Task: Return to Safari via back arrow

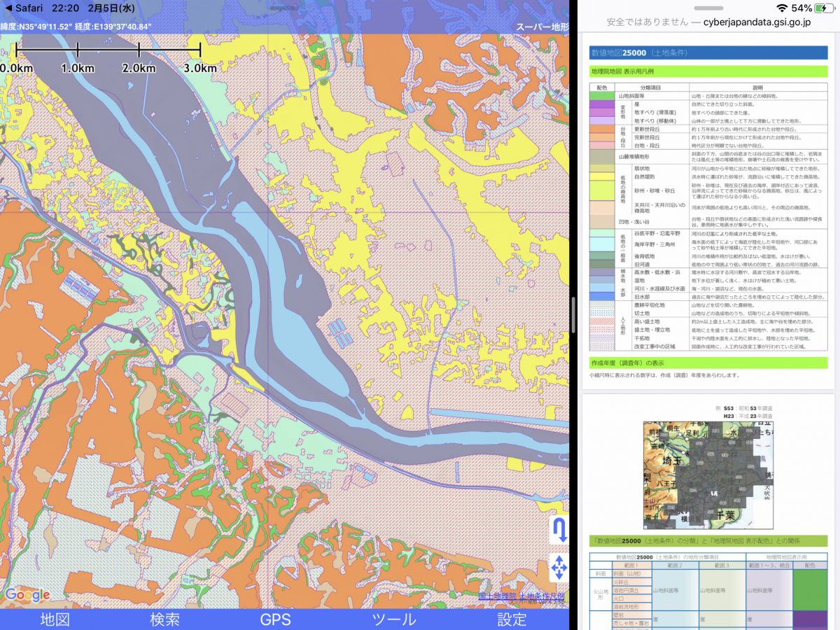Action: click(x=24, y=8)
